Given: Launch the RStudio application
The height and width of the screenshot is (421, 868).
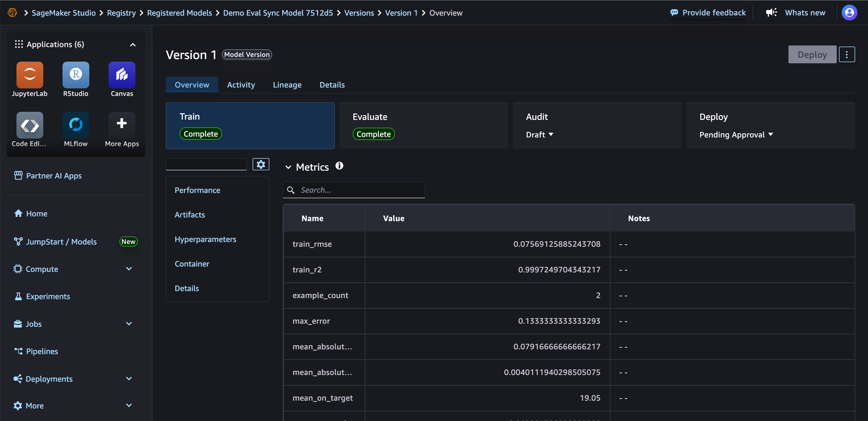Looking at the screenshot, I should (x=76, y=75).
